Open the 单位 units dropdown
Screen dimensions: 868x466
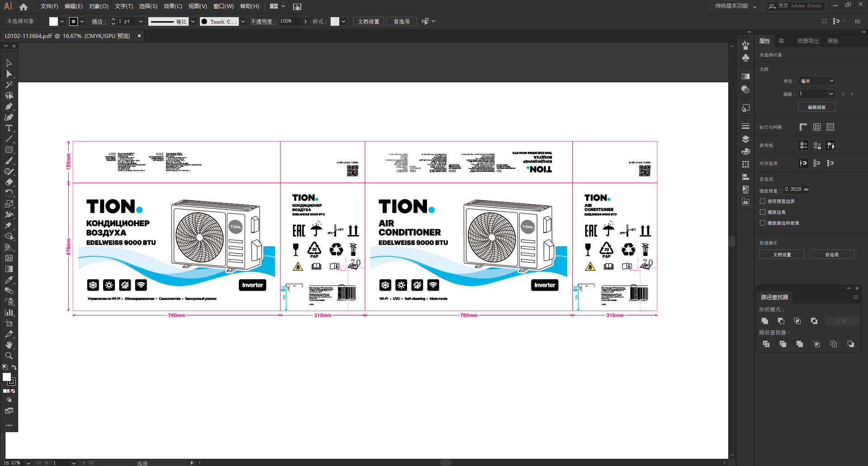[x=816, y=81]
